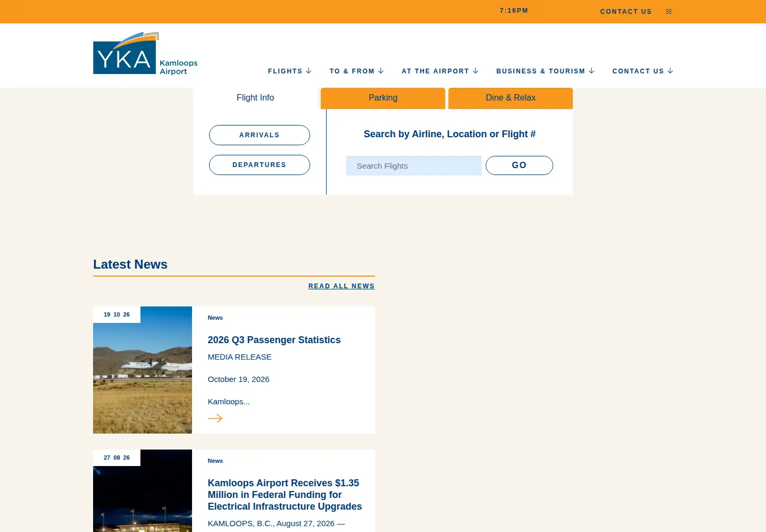
Task: Expand the Business & Tourism menu arrow
Action: coord(592,71)
